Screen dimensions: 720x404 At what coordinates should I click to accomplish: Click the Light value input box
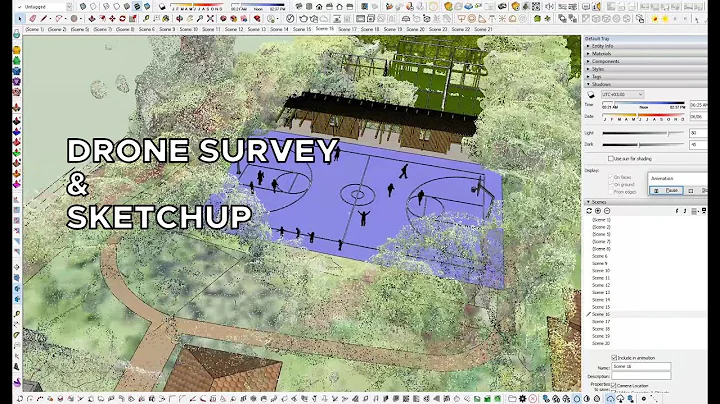[x=698, y=133]
